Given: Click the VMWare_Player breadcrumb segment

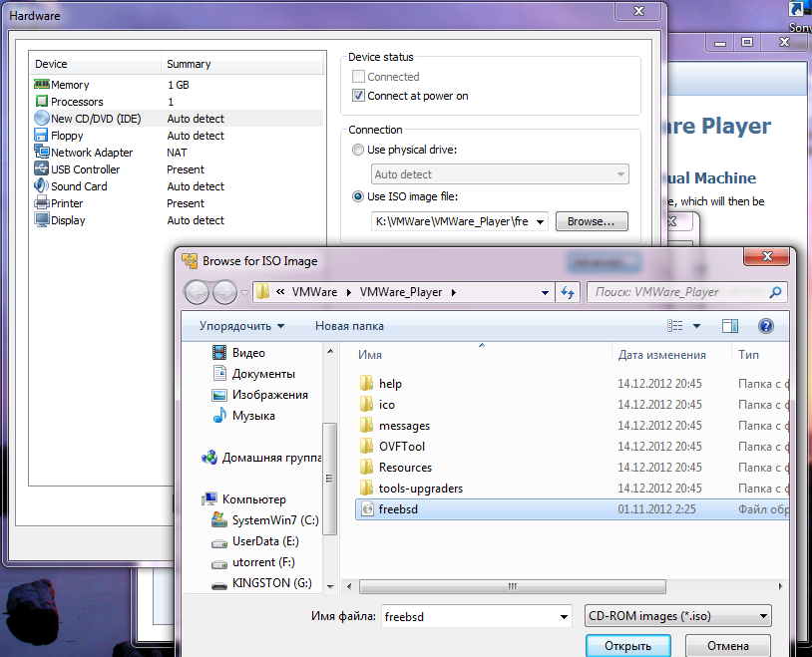Looking at the screenshot, I should 401,292.
